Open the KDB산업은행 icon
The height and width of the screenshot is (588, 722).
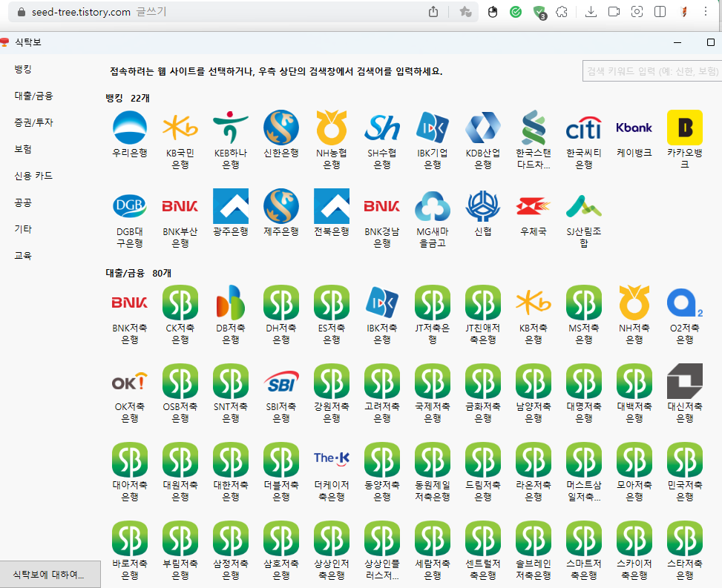483,128
